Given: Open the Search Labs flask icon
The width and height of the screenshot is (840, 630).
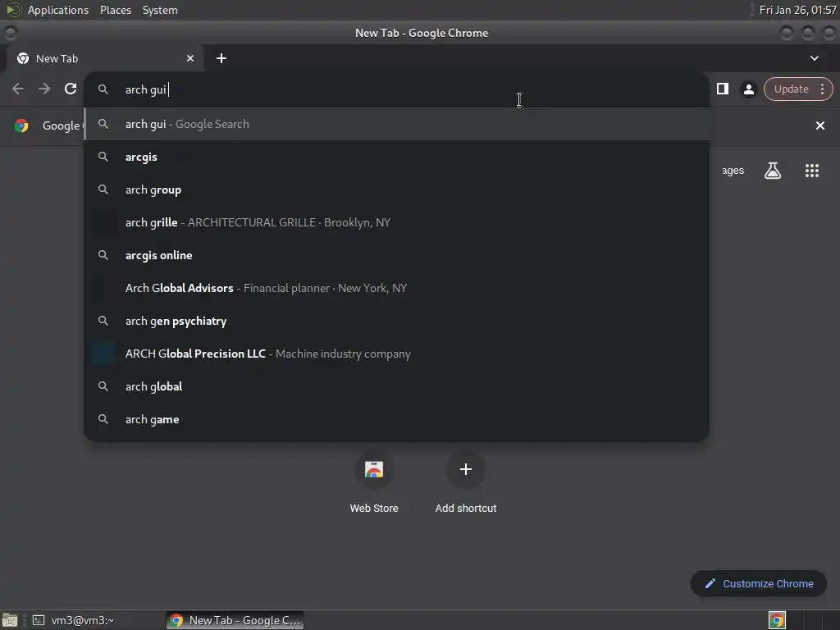Looking at the screenshot, I should (773, 171).
